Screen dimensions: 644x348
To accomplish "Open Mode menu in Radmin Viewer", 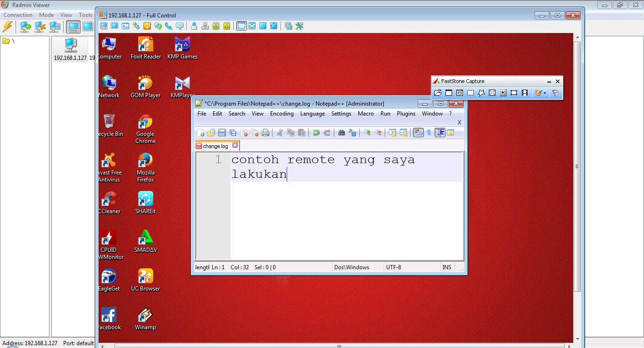I will pos(46,15).
